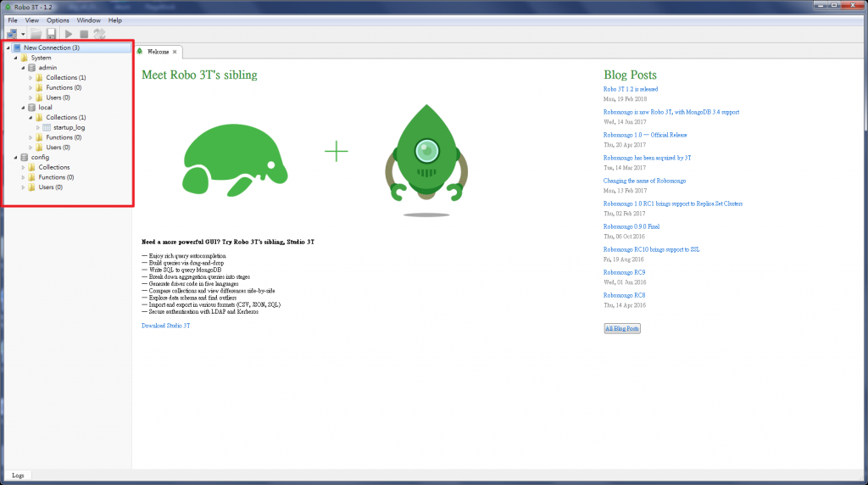This screenshot has height=485, width=868.
Task: Click the Connect toolbar icon
Action: pyautogui.click(x=12, y=34)
